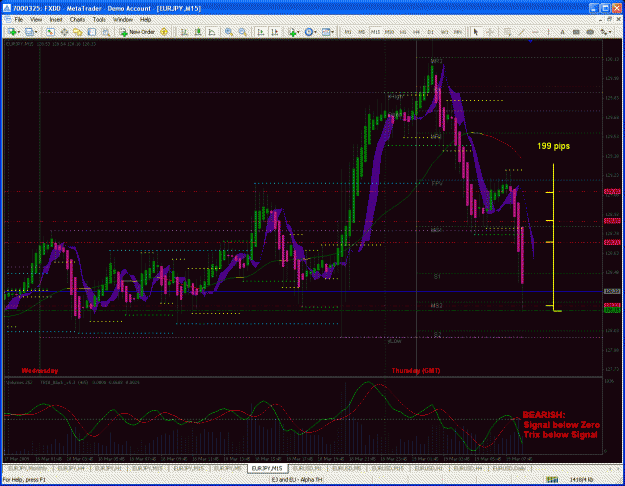This screenshot has height=486, width=625.
Task: Open the Help menu
Action: pos(145,20)
